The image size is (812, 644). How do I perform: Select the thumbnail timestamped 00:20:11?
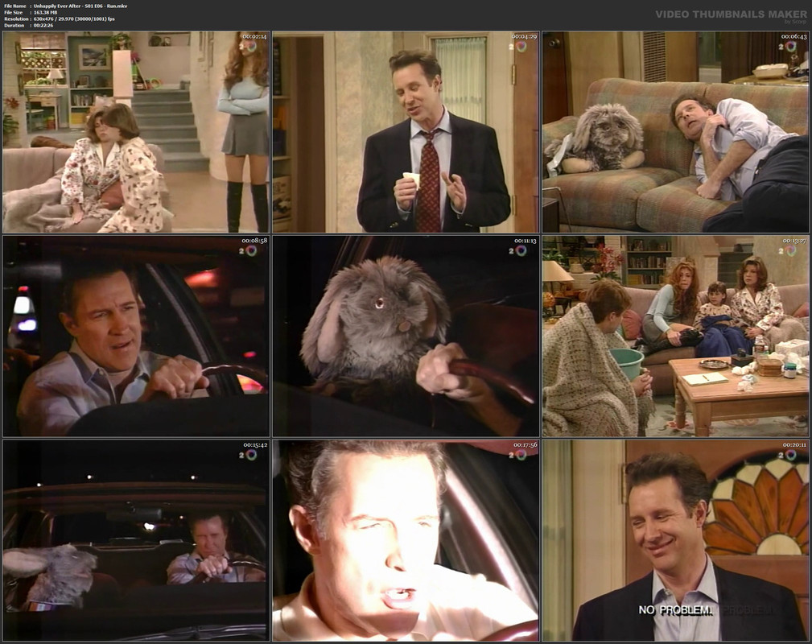[675, 540]
